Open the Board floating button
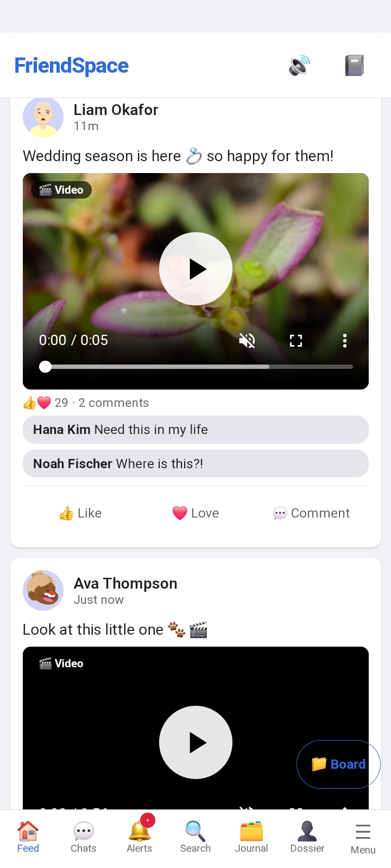This screenshot has height=868, width=391. (x=338, y=764)
